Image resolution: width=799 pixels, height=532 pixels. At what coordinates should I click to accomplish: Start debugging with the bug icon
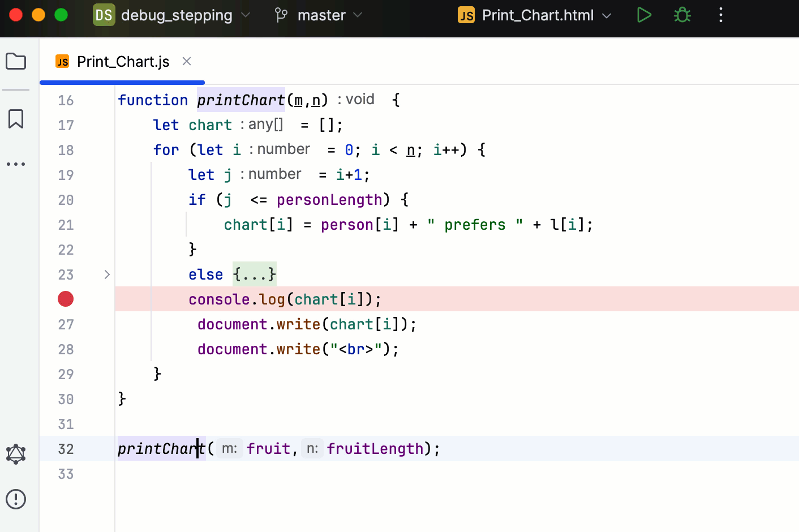[x=682, y=15]
